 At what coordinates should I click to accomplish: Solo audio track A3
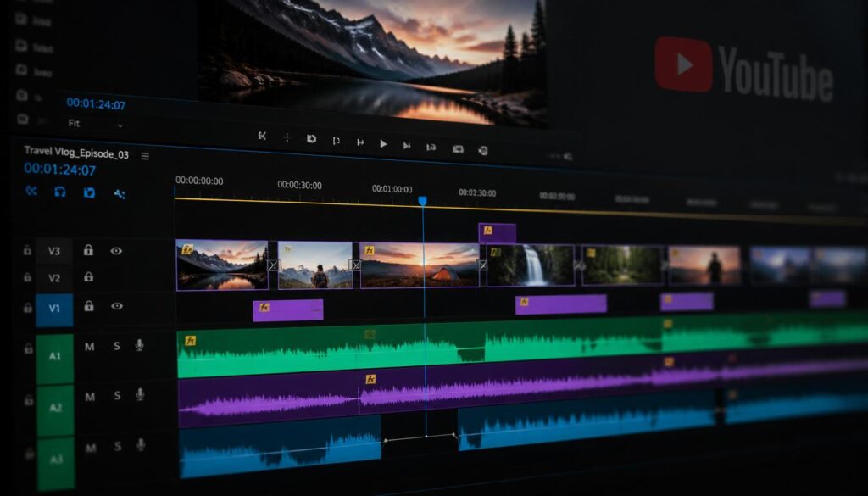click(x=118, y=446)
